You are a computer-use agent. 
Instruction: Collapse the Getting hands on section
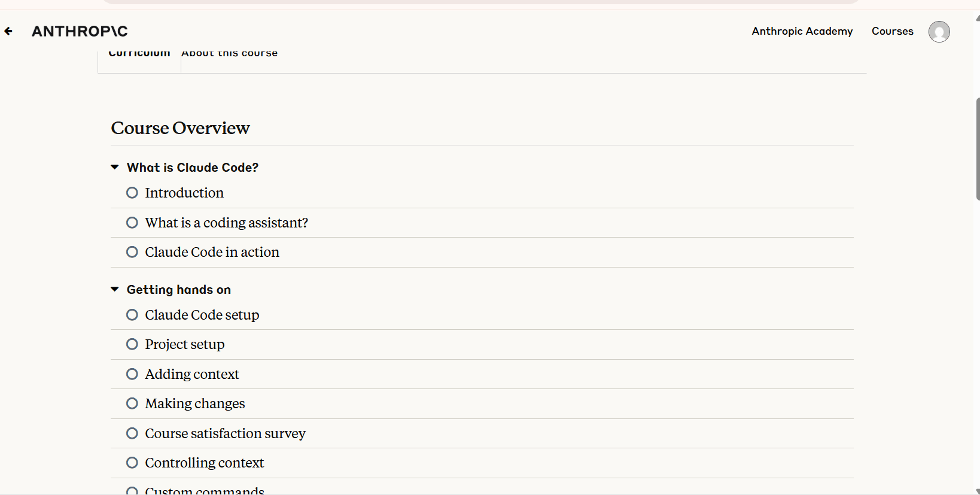click(115, 290)
